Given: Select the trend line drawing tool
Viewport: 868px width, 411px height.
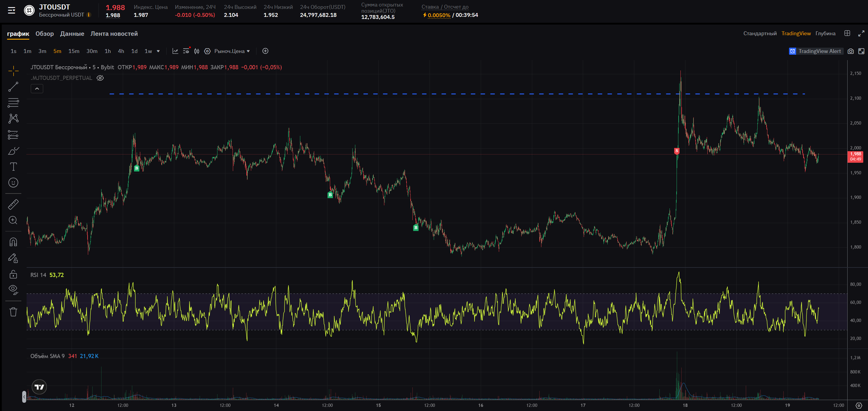Looking at the screenshot, I should point(13,87).
